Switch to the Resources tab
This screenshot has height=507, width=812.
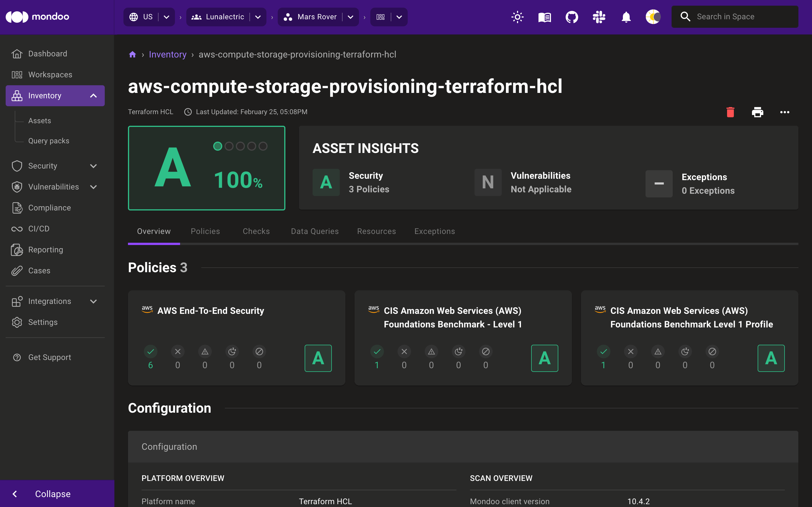[x=377, y=231]
